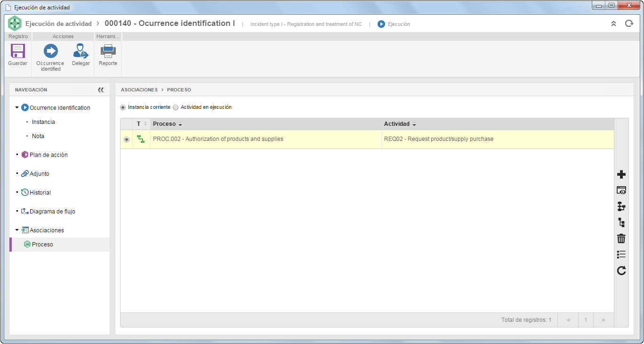644x344 pixels.
Task: Click the Occurrence identified action arrow
Action: (x=50, y=51)
